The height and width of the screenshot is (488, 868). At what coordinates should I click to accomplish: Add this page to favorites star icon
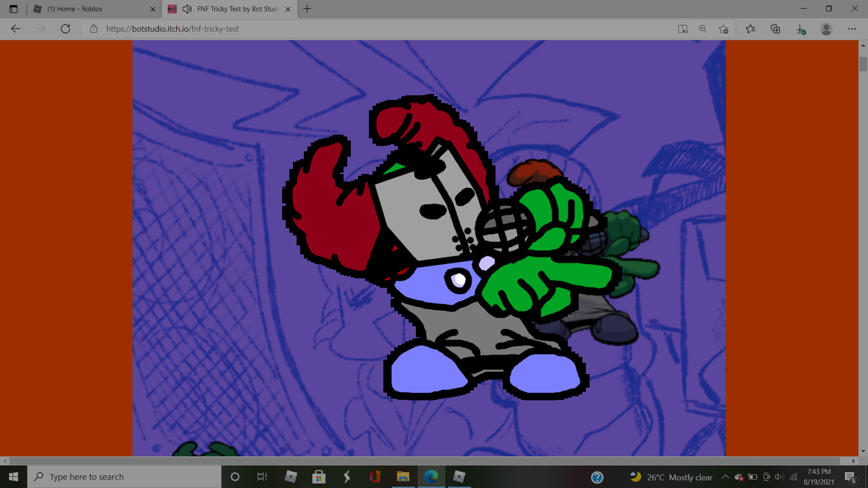pos(723,29)
